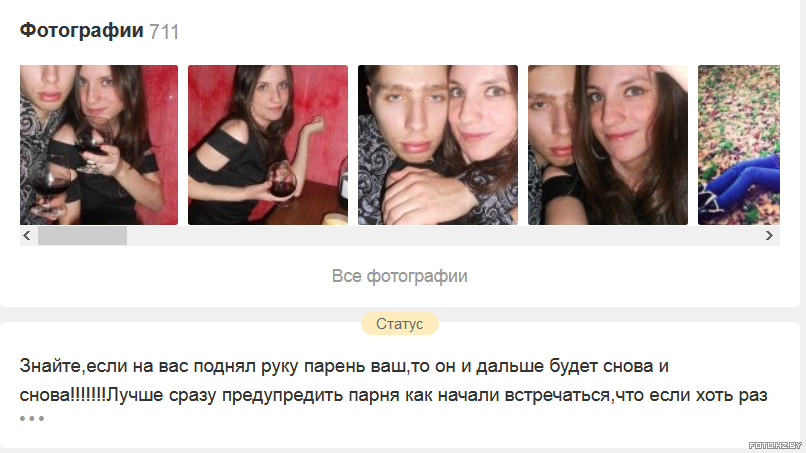
Task: Click the 711 photo count
Action: [164, 32]
